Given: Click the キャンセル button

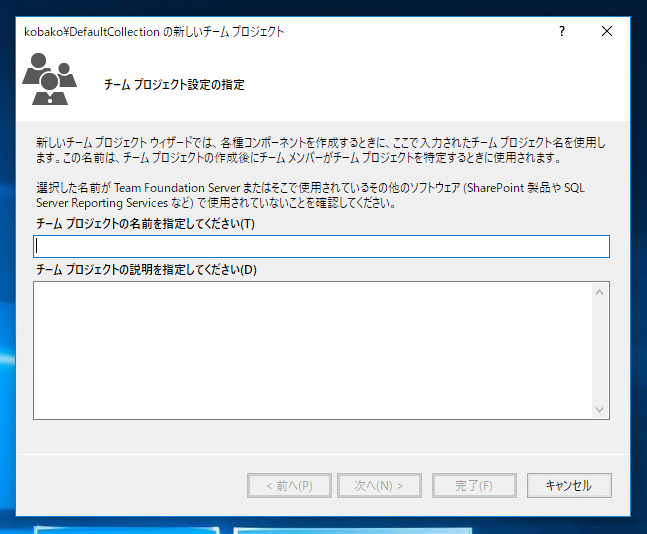Looking at the screenshot, I should pos(569,485).
